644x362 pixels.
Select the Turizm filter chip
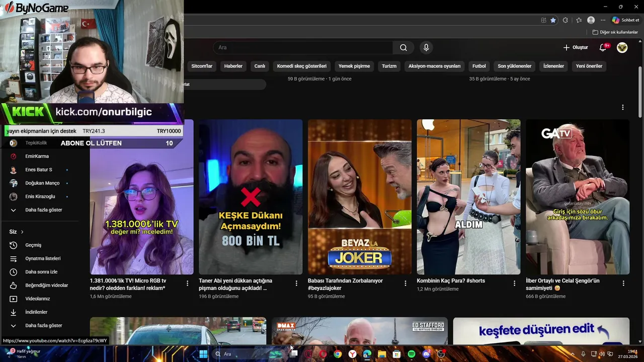tap(389, 66)
